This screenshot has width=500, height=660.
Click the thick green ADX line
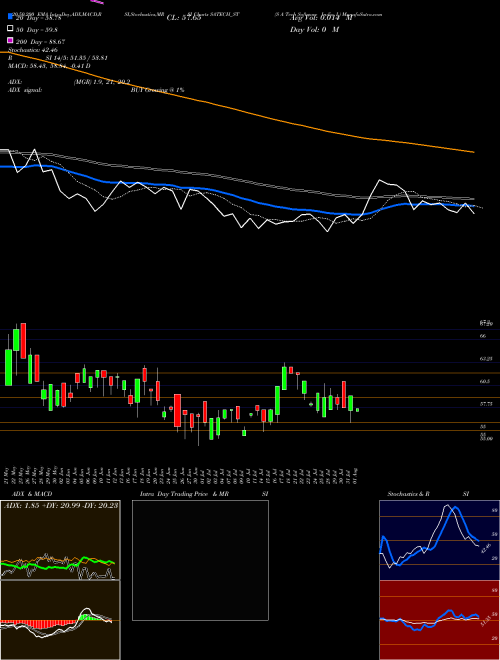[58, 564]
